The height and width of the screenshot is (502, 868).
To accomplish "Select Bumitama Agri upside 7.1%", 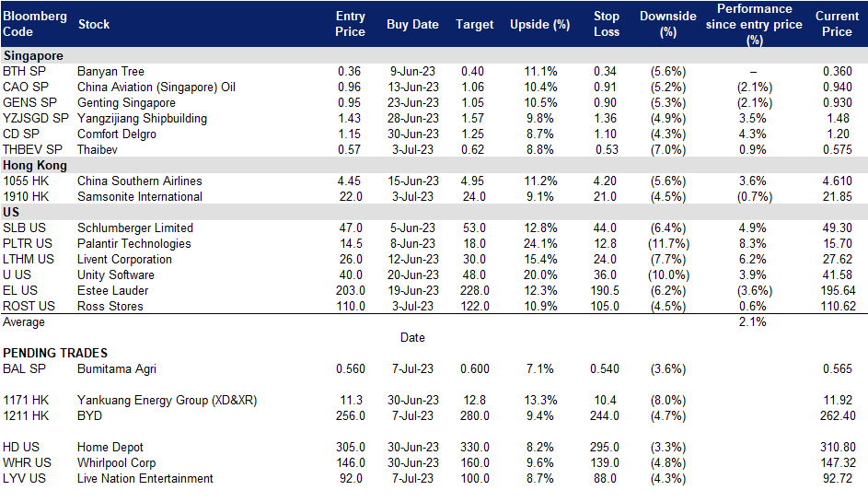I will tap(539, 369).
